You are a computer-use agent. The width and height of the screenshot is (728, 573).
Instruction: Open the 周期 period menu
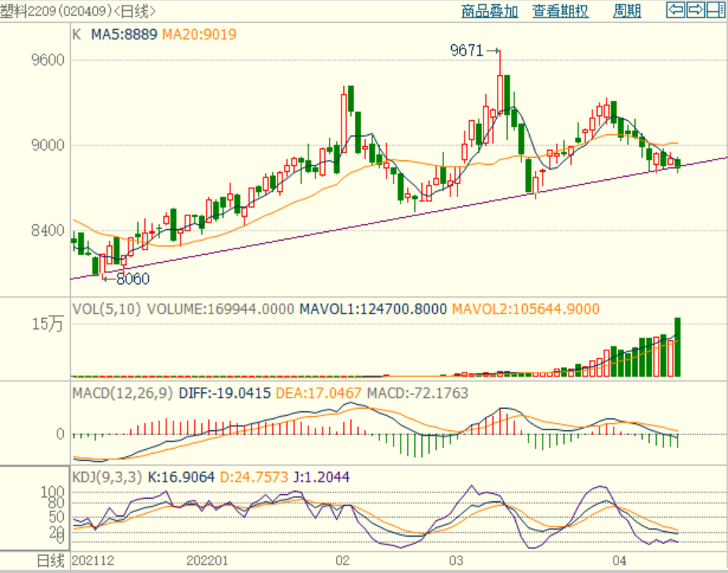pyautogui.click(x=627, y=11)
